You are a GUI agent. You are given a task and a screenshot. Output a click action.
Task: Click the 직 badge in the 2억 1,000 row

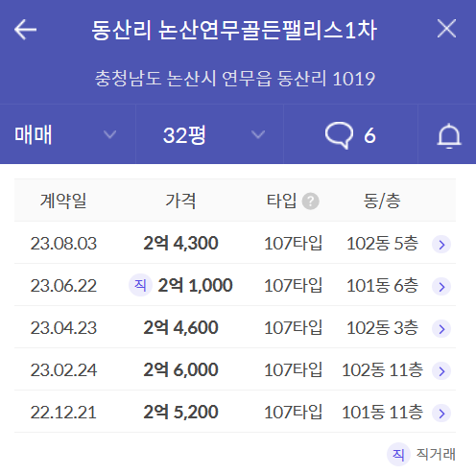pos(140,285)
